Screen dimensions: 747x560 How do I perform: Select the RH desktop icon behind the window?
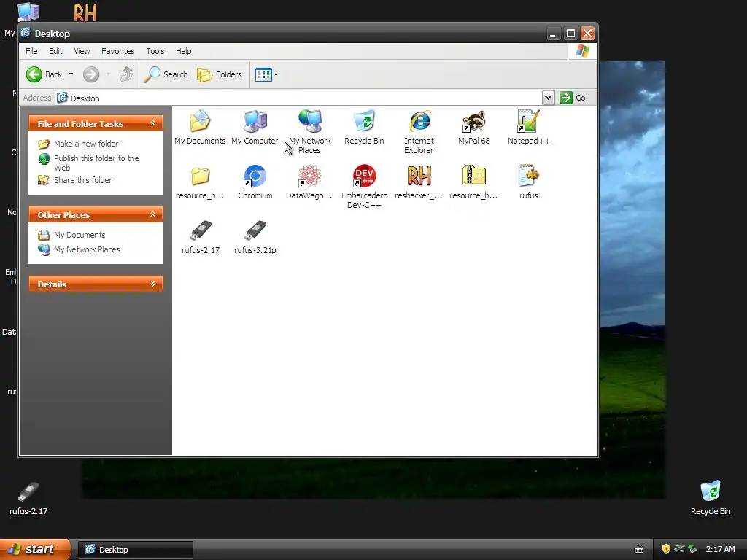[x=85, y=12]
